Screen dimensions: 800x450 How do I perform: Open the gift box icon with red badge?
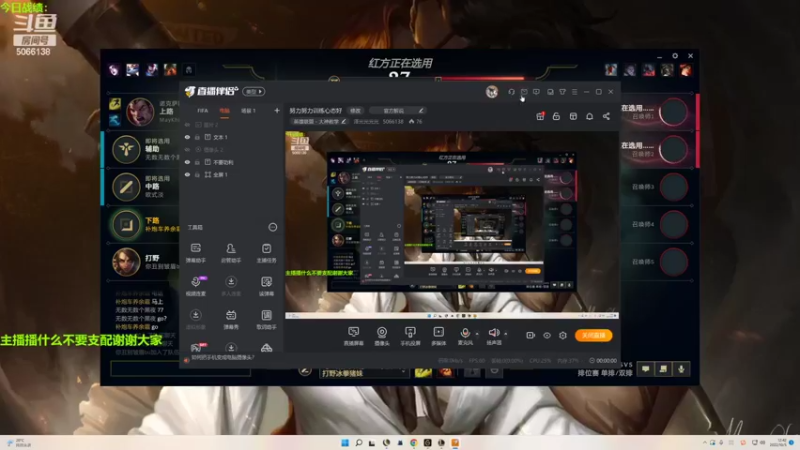pyautogui.click(x=540, y=116)
